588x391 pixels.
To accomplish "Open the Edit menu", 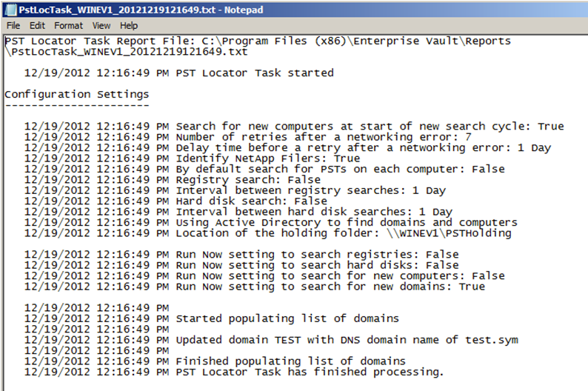I will pos(37,25).
